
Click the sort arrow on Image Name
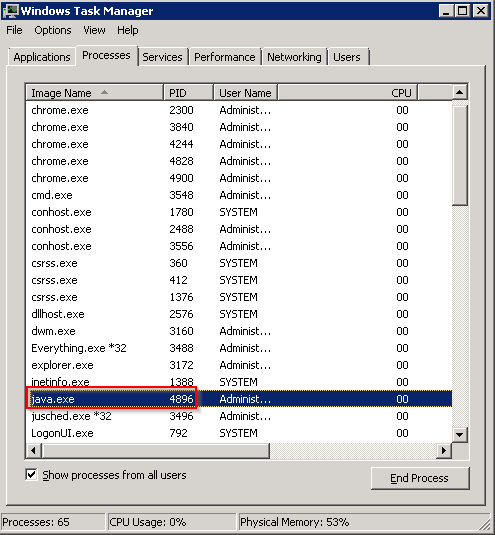coord(104,92)
